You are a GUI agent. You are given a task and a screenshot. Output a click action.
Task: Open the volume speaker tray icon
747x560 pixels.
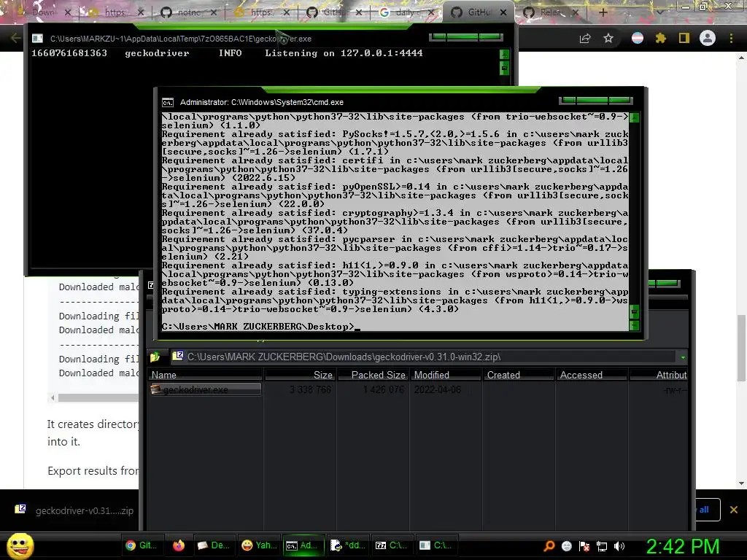pyautogui.click(x=619, y=546)
